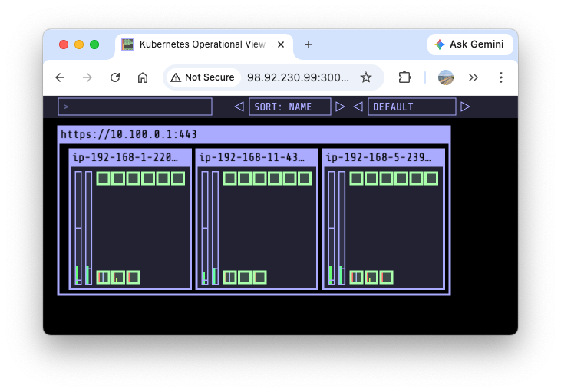Click the first bottom-row pod on node ip-192-168-11-43
561x392 pixels.
pyautogui.click(x=230, y=277)
